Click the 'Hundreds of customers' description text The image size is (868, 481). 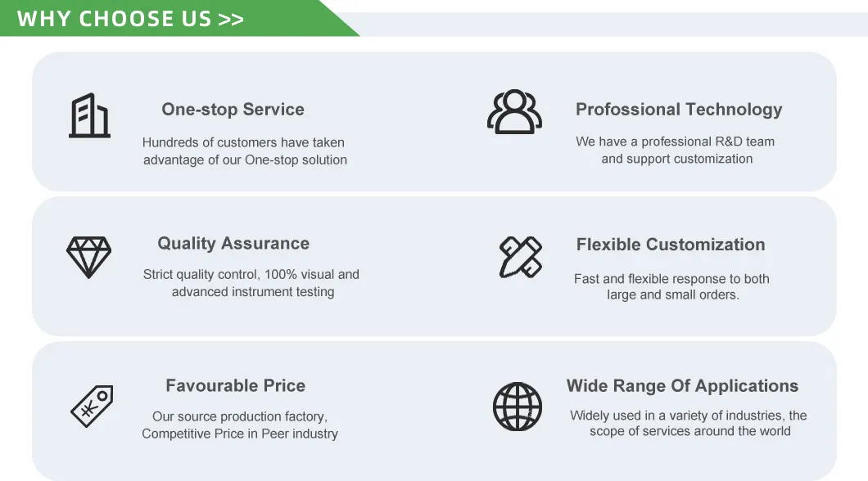(x=244, y=151)
